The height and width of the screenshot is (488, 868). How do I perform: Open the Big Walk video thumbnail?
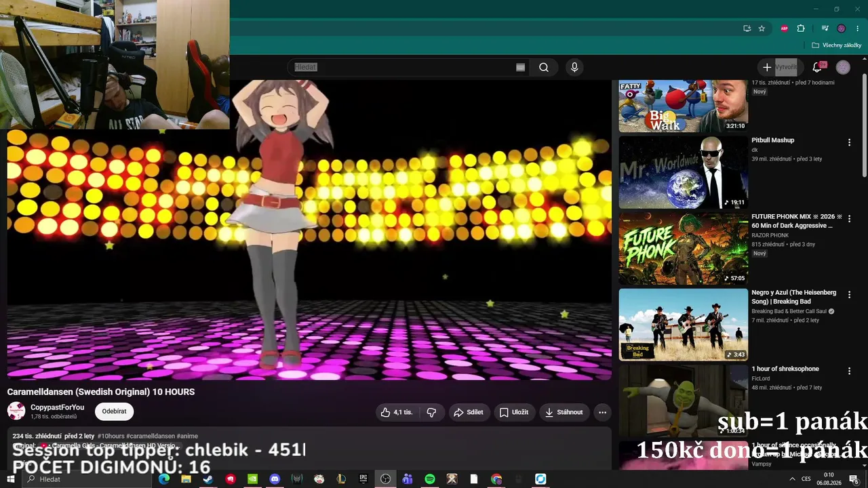coord(683,106)
